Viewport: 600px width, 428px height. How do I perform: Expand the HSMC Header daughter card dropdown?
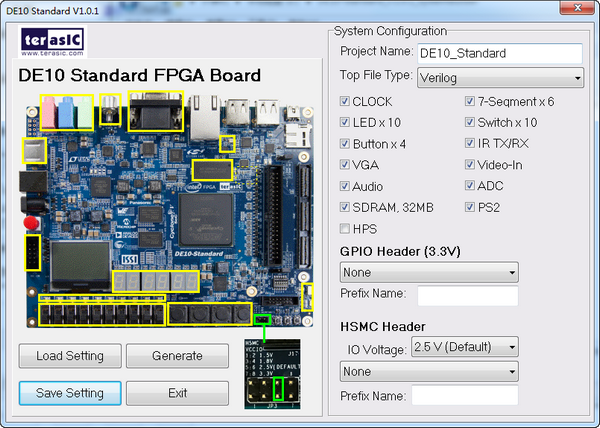(428, 371)
